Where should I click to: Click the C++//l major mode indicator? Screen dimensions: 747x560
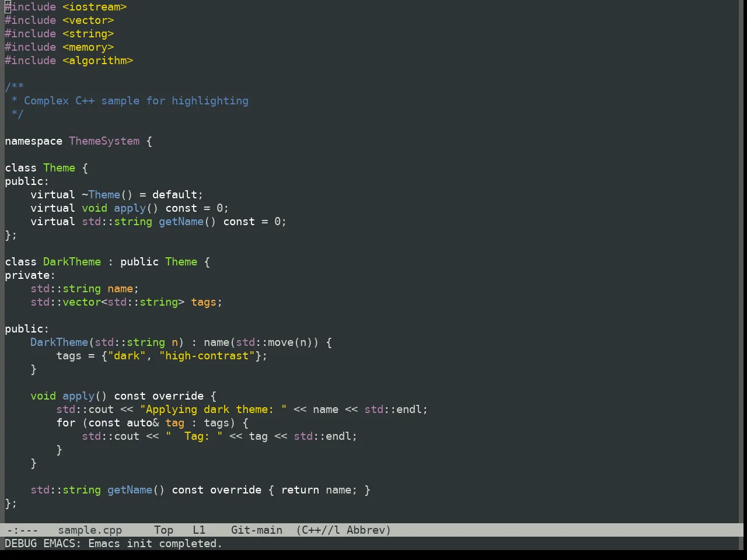pos(318,530)
